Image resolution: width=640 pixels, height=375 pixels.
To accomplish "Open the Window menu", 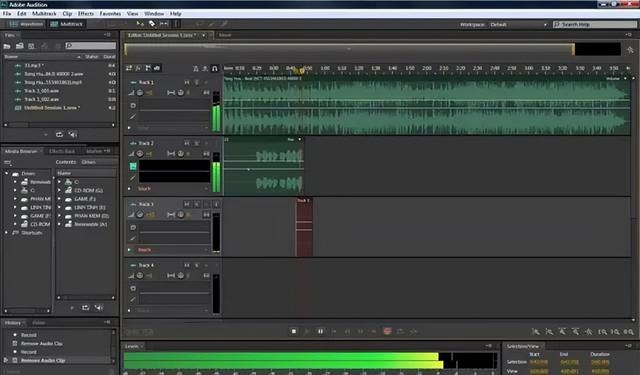I will pyautogui.click(x=154, y=13).
